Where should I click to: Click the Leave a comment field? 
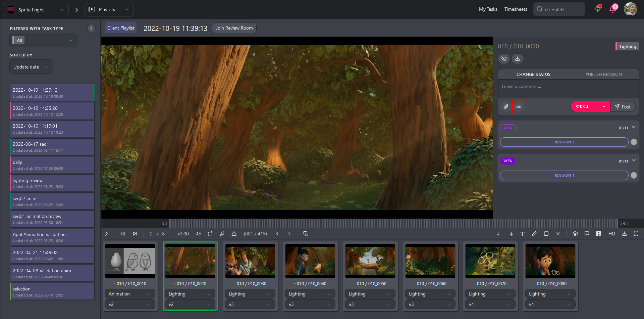pos(569,89)
